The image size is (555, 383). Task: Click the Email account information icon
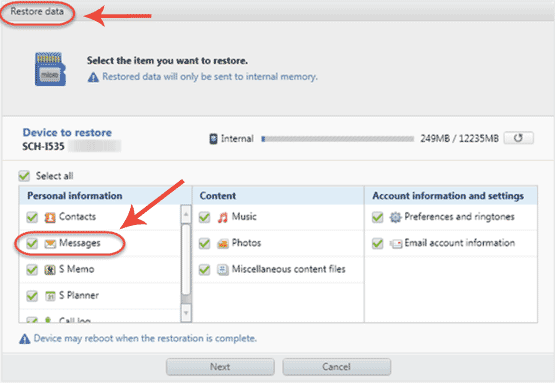(396, 244)
